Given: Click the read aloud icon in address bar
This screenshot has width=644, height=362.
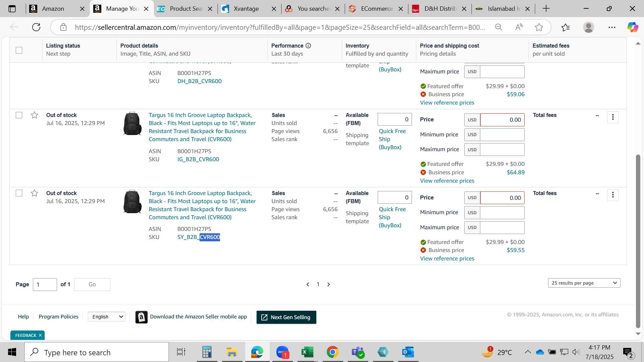Looking at the screenshot, I should (x=519, y=27).
